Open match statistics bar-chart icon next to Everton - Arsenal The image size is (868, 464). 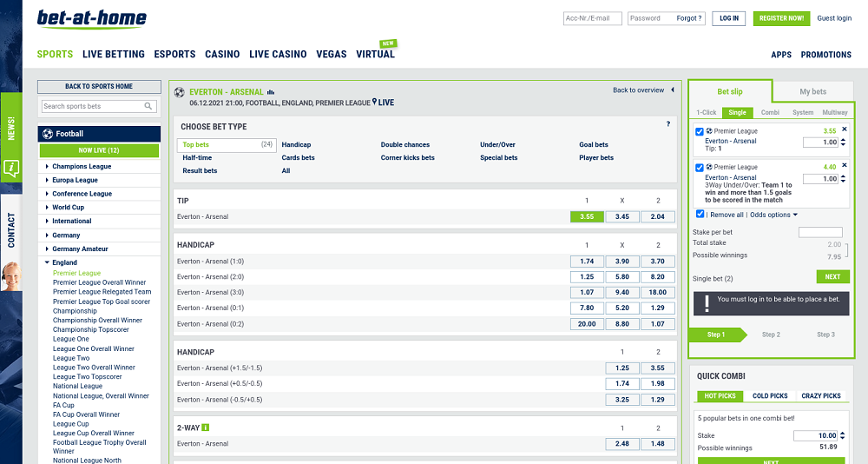coord(271,92)
